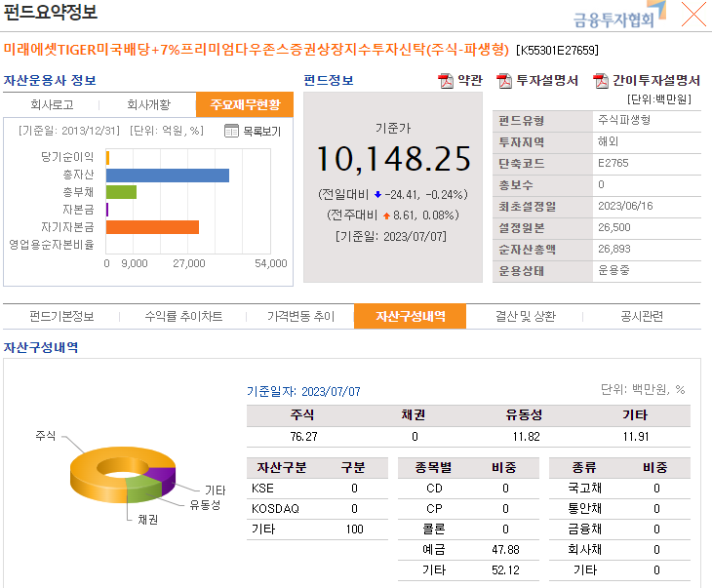
Task: Click the blue 총자산 bar
Action: (x=168, y=176)
